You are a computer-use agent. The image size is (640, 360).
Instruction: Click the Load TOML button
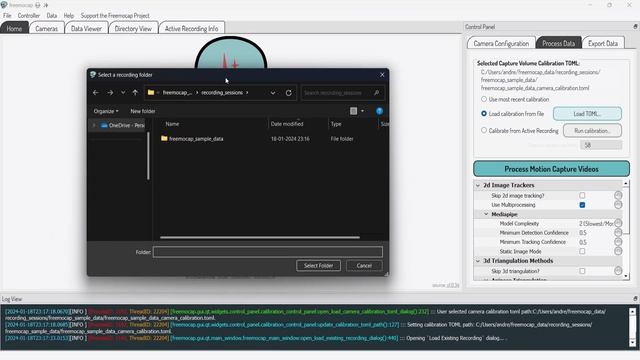(587, 113)
